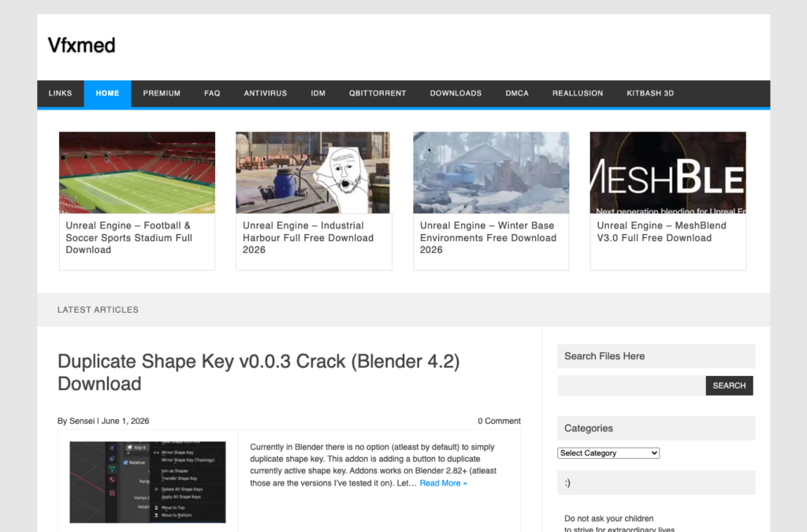Open the football stadium thumbnail
This screenshot has height=532, width=807.
click(137, 173)
